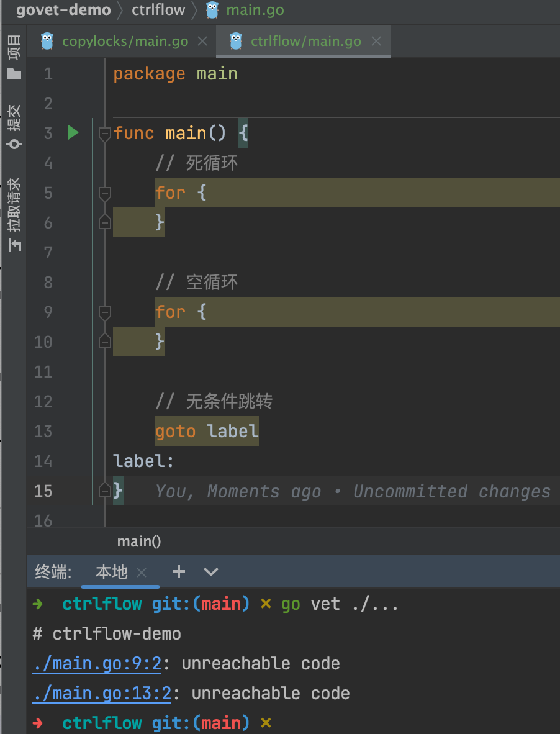Add a new terminal tab

[x=179, y=571]
